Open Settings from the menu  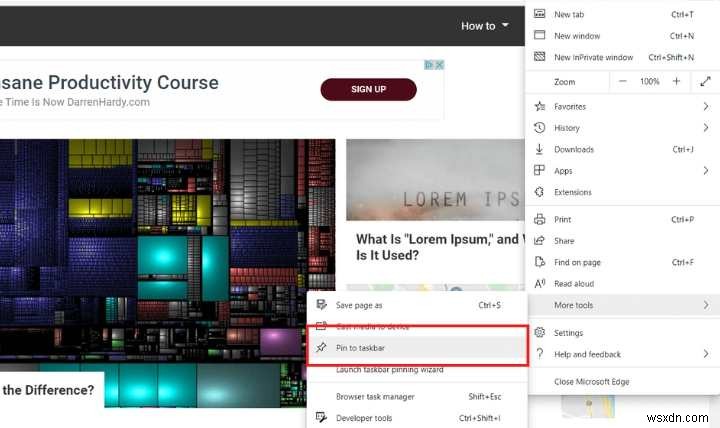pyautogui.click(x=622, y=332)
